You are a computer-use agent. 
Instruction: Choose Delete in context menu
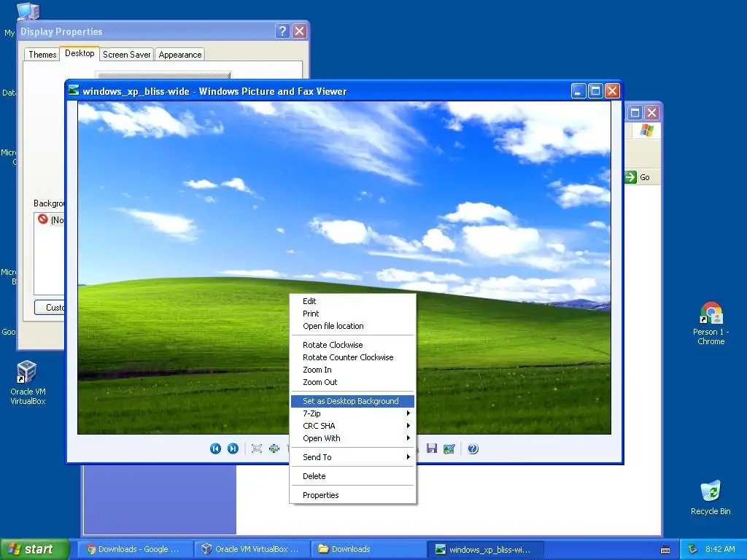click(x=352, y=476)
